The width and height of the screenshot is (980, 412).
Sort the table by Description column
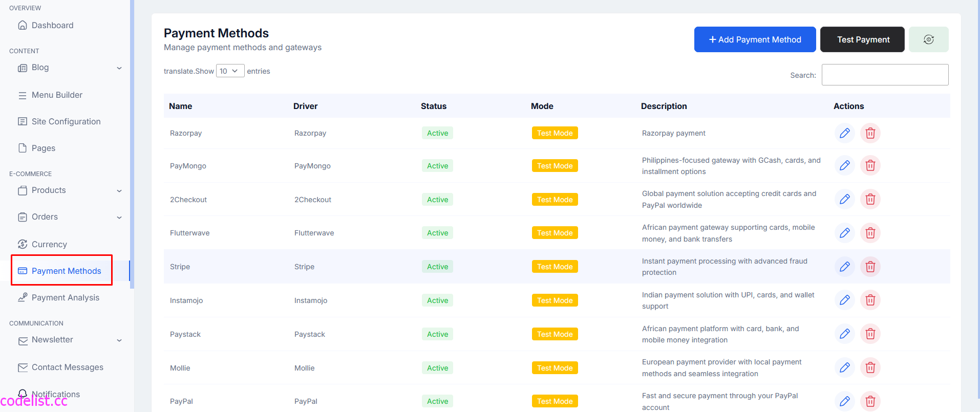tap(664, 106)
